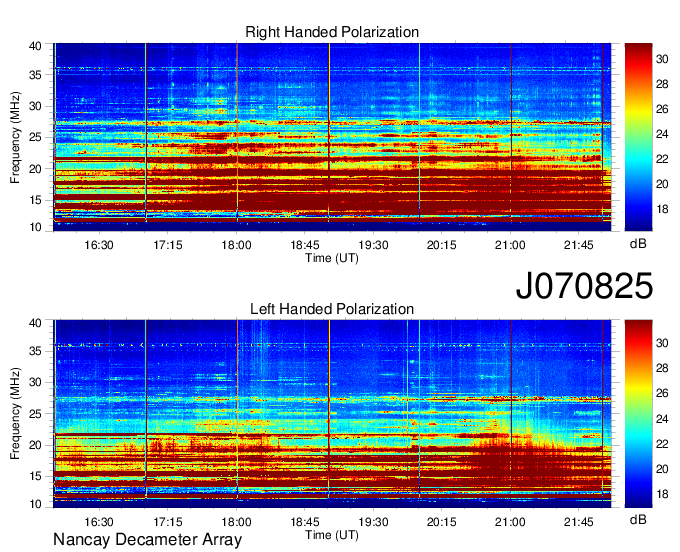Click the 21:45 time tick of right-handed plot

(579, 245)
